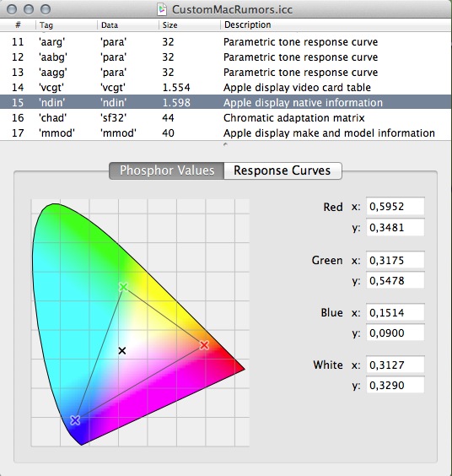Click the ICC file icon in the title bar
This screenshot has width=452, height=476.
point(162,9)
